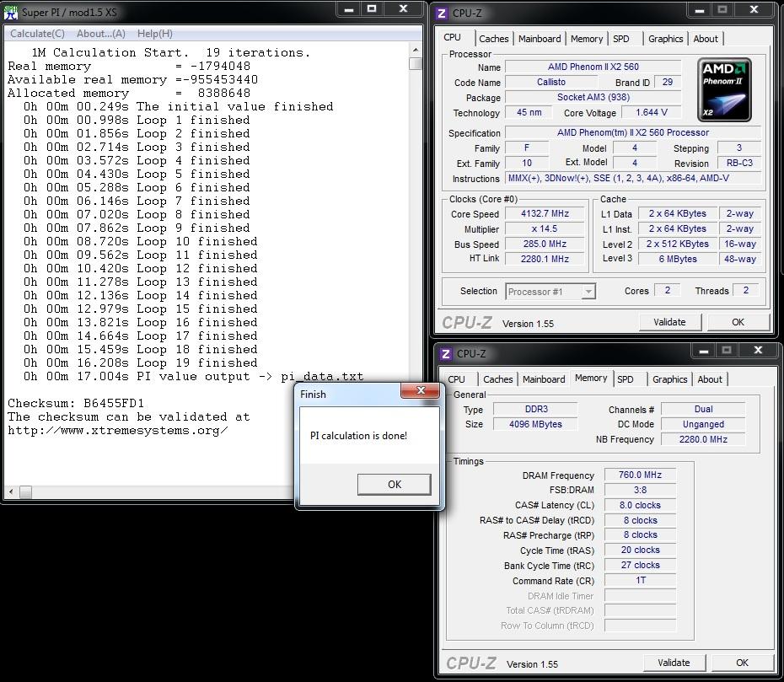Click the CPU-Z logo icon in bottom window title bar

point(445,354)
